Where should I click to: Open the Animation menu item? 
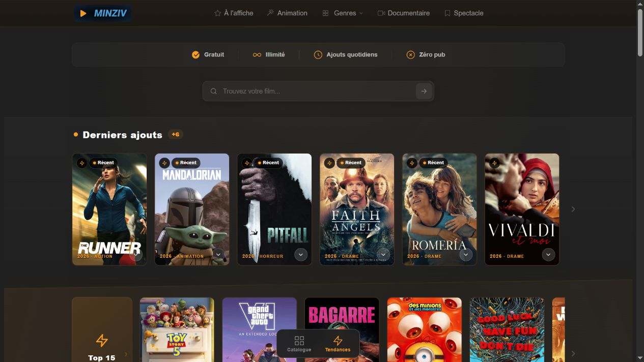click(287, 13)
